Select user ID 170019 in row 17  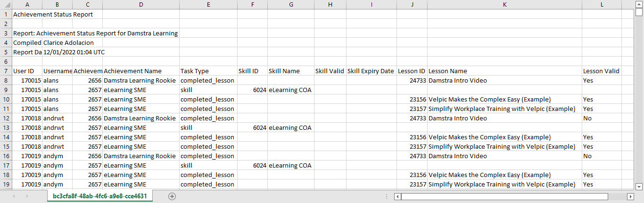tap(27, 165)
